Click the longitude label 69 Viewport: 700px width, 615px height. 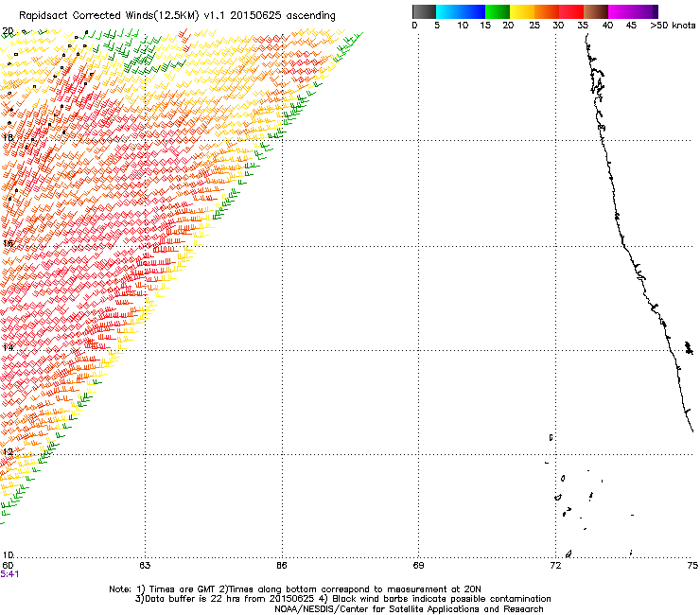[418, 566]
